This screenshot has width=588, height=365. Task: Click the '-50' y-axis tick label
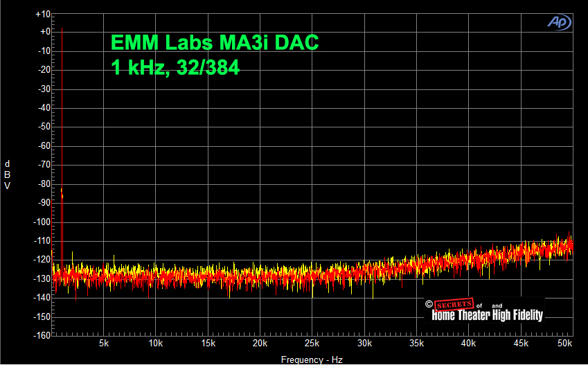pos(44,127)
